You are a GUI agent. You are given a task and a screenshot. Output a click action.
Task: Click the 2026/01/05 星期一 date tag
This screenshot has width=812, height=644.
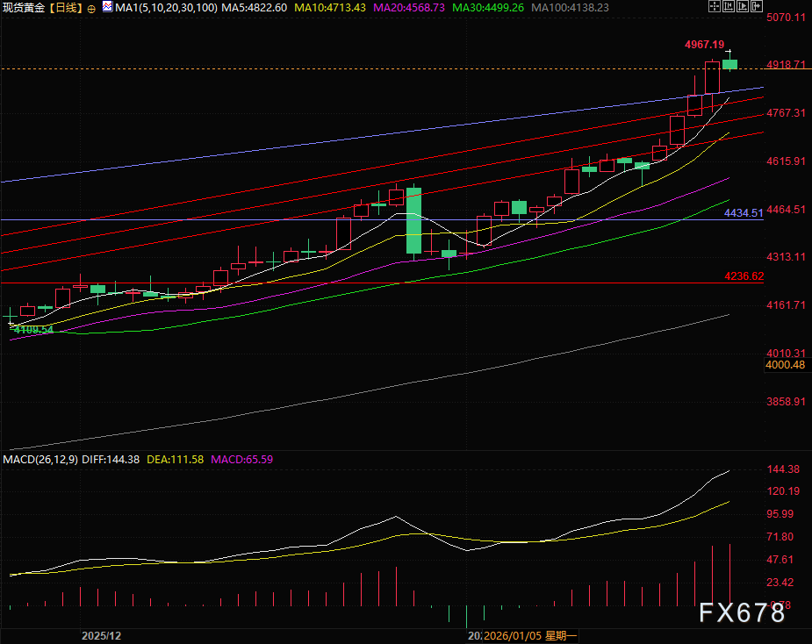(529, 636)
